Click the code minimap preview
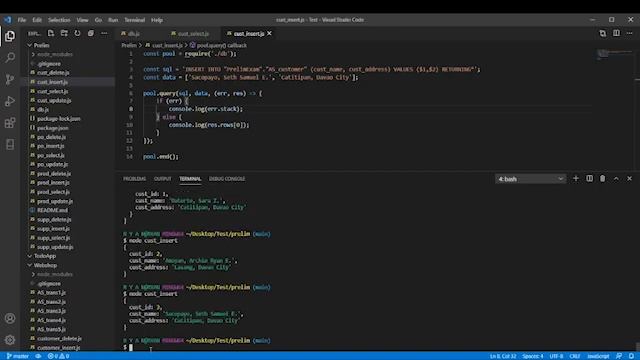The height and width of the screenshot is (360, 640). [x=614, y=55]
